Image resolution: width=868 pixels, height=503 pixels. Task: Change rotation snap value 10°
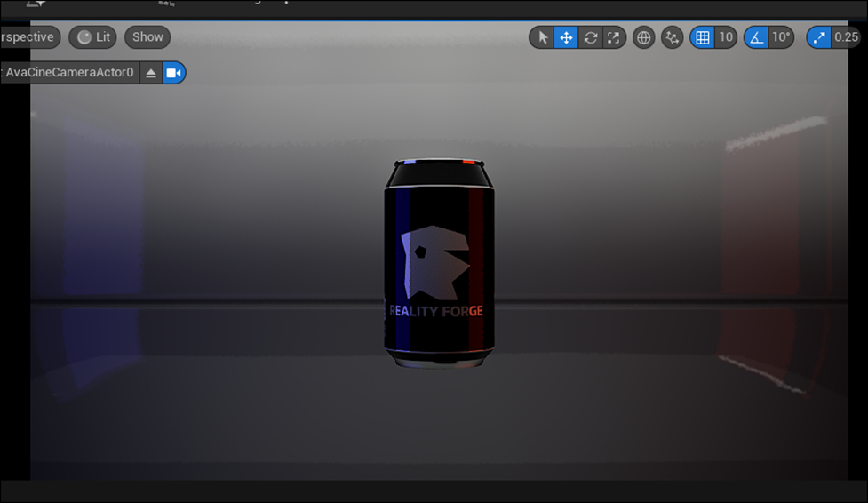[781, 37]
